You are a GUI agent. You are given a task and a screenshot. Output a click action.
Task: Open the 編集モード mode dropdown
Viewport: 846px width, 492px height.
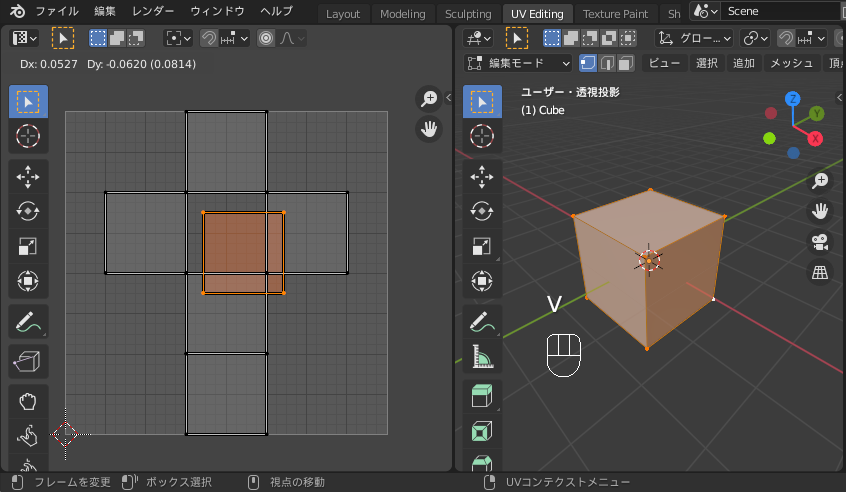click(x=518, y=63)
